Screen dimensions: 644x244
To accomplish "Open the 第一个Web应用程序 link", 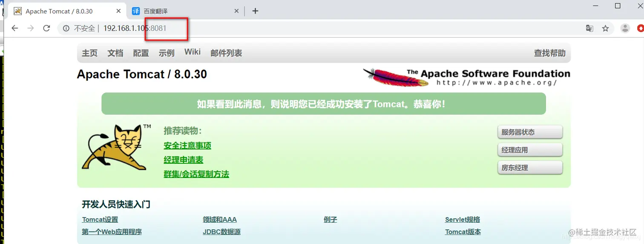I will pyautogui.click(x=112, y=232).
